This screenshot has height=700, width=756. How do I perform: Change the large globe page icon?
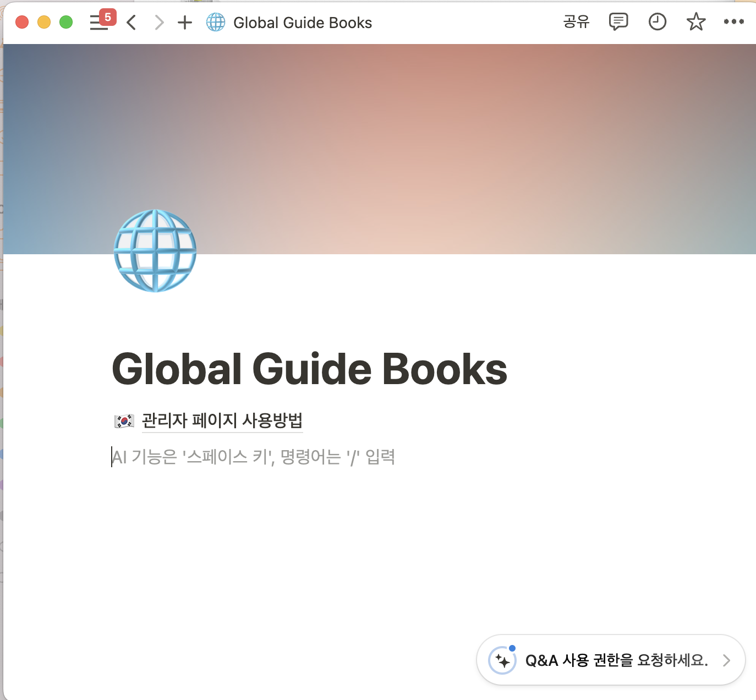[x=155, y=250]
